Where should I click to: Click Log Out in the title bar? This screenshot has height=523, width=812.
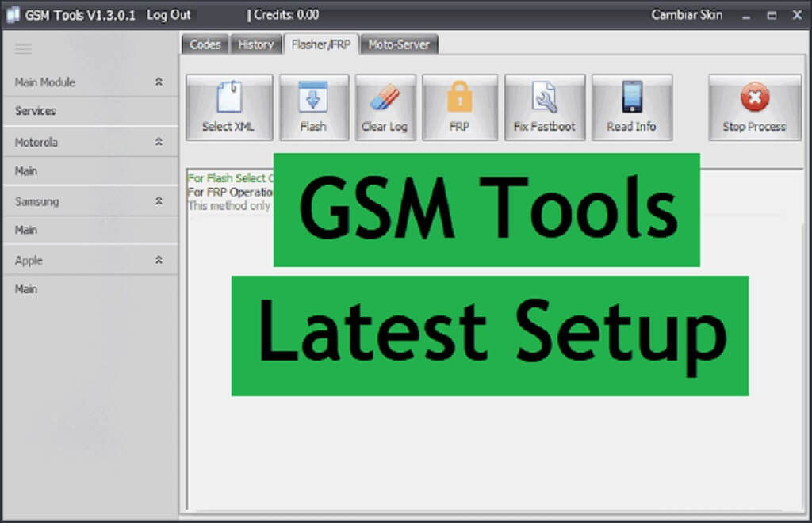(x=169, y=15)
